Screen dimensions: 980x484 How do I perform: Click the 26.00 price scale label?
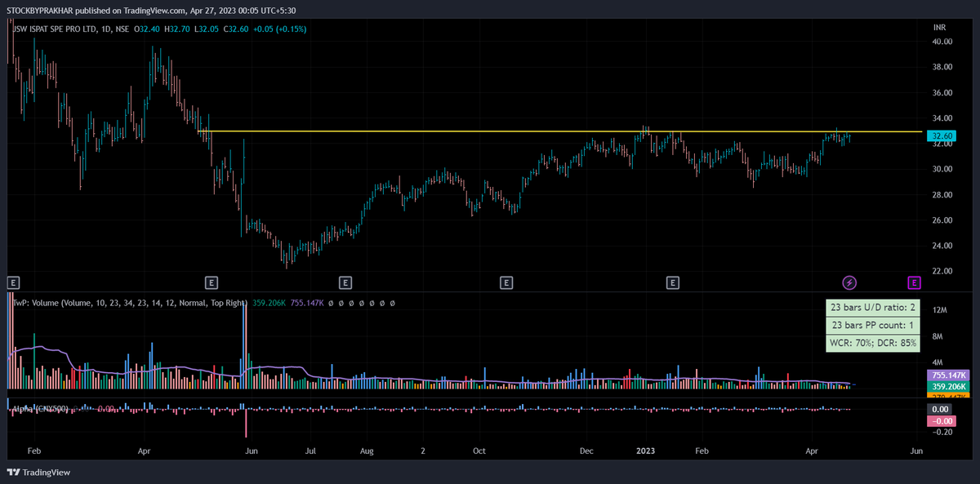[x=942, y=220]
